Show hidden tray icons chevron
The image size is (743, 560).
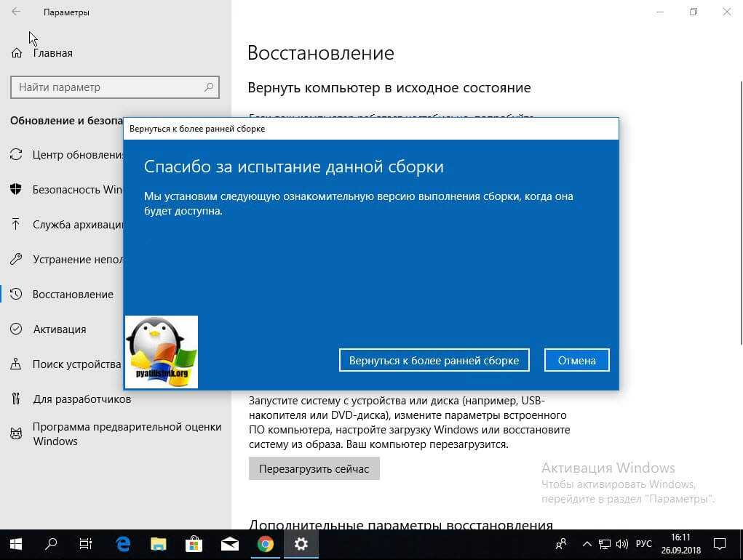(587, 543)
